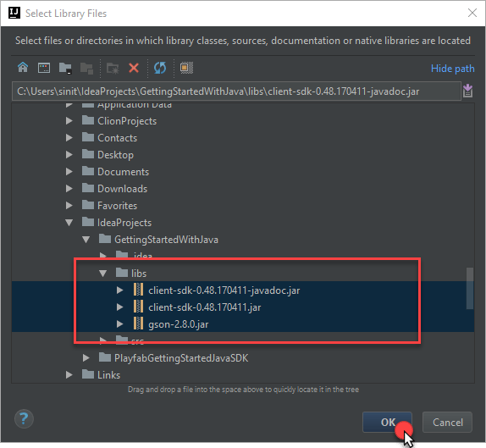
Task: Select client-sdk-0.48.170411-javadoc.jar file
Action: (217, 290)
